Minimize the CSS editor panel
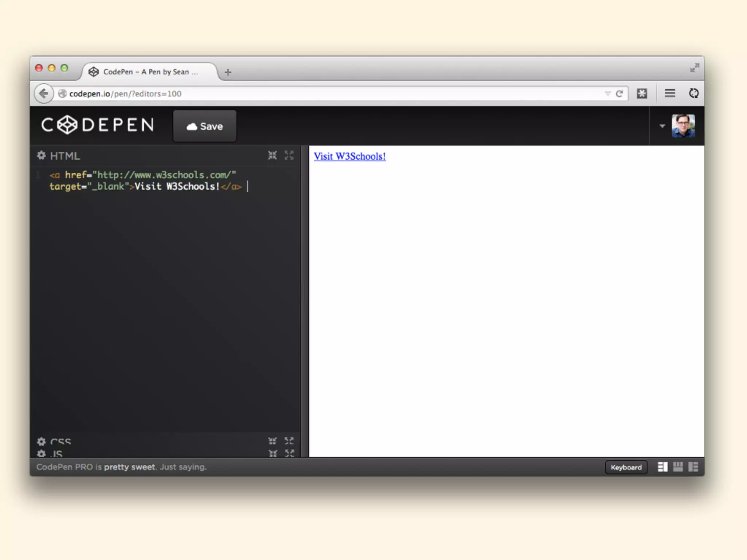The image size is (747, 560). (272, 441)
